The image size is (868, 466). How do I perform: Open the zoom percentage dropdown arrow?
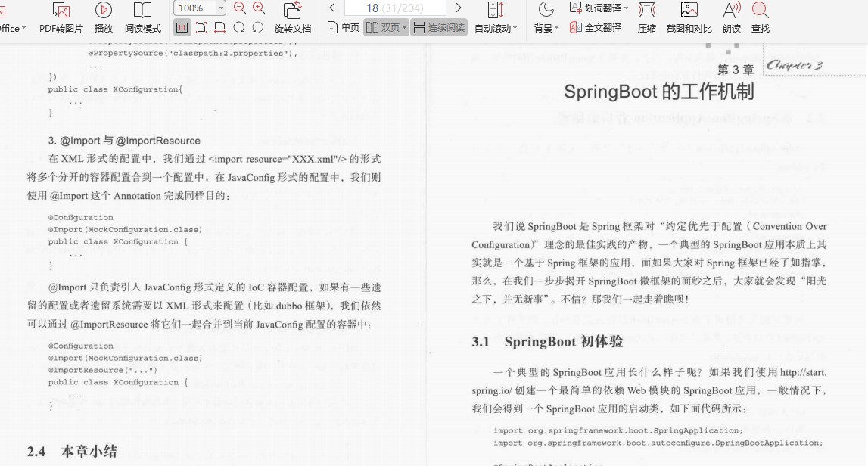click(x=221, y=8)
